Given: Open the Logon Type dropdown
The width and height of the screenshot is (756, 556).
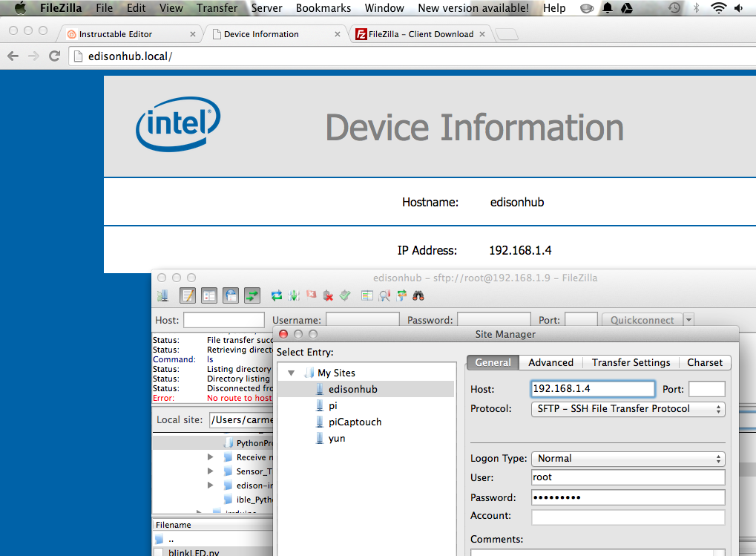Looking at the screenshot, I should 628,458.
